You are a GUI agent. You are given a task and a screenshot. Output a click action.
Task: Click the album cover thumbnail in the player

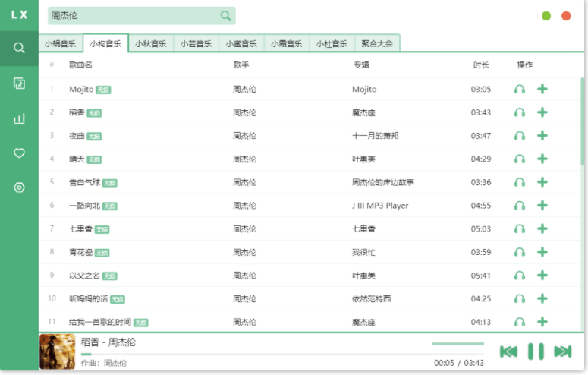coord(57,351)
